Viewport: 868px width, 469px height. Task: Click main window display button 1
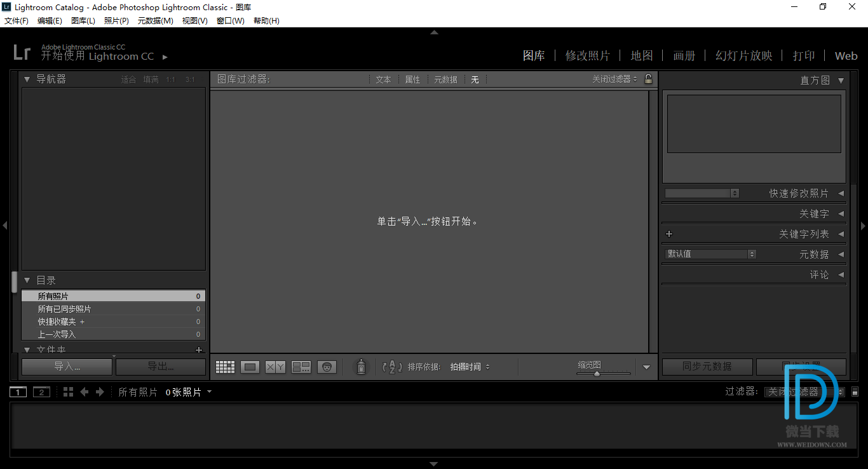pyautogui.click(x=18, y=392)
